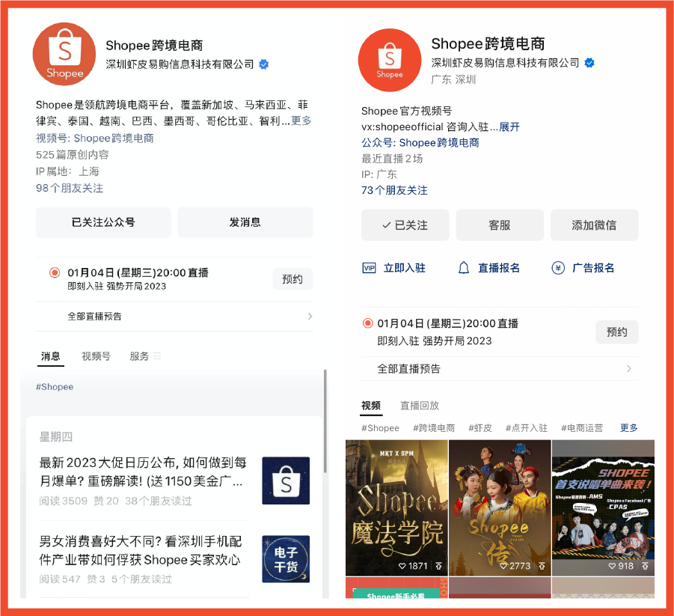Image resolution: width=674 pixels, height=616 pixels.
Task: Click the left Shopee official account avatar
Action: pos(64,54)
